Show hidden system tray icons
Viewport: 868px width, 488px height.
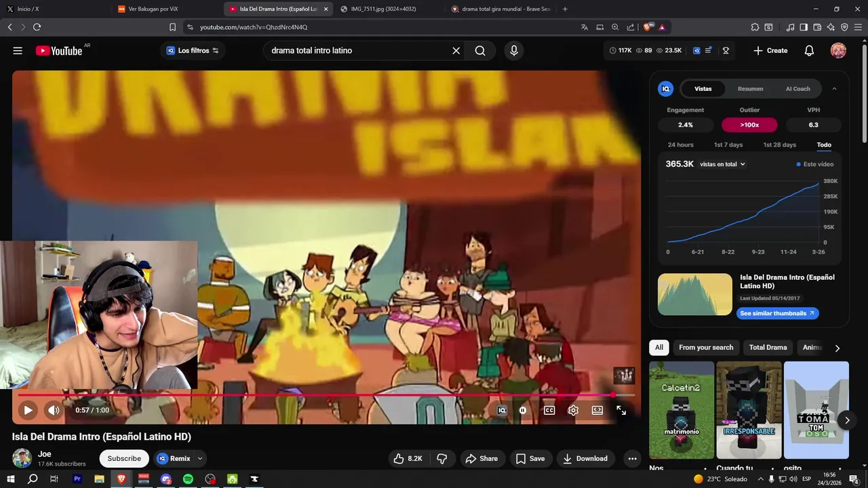(761, 479)
